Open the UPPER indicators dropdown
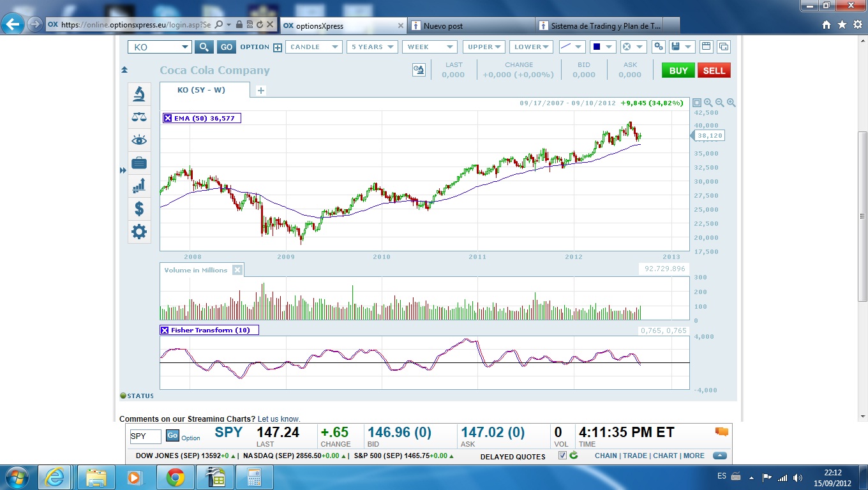 [x=484, y=47]
